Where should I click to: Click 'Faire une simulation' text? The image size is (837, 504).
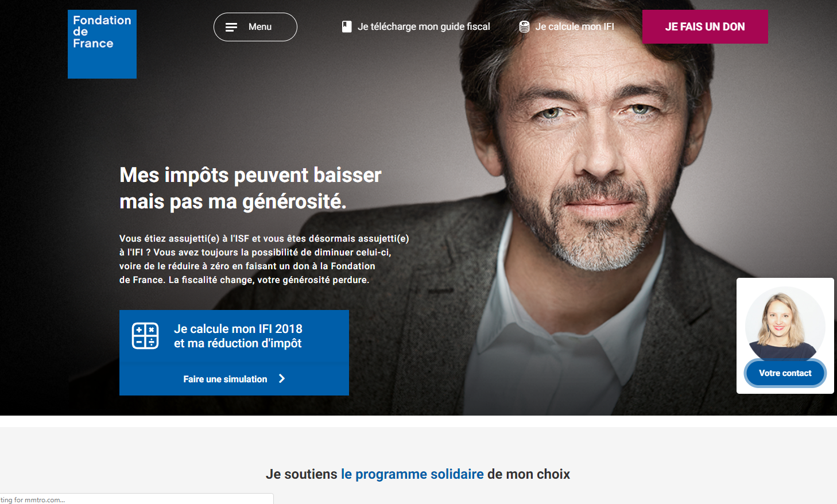(225, 379)
